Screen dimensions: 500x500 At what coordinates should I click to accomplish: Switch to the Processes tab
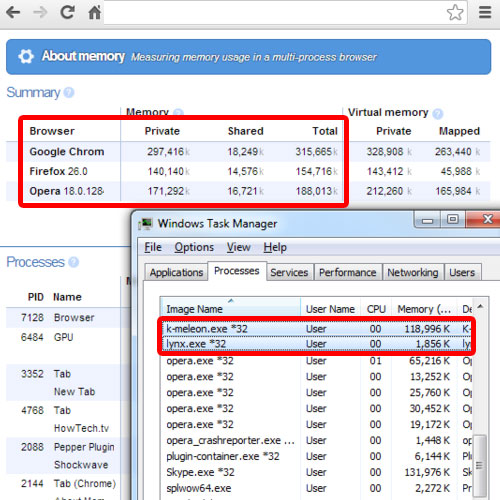tap(237, 271)
